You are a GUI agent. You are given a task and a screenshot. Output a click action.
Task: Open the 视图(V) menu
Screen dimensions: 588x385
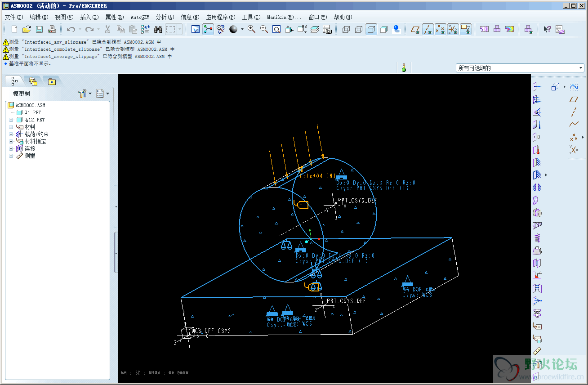tap(64, 17)
